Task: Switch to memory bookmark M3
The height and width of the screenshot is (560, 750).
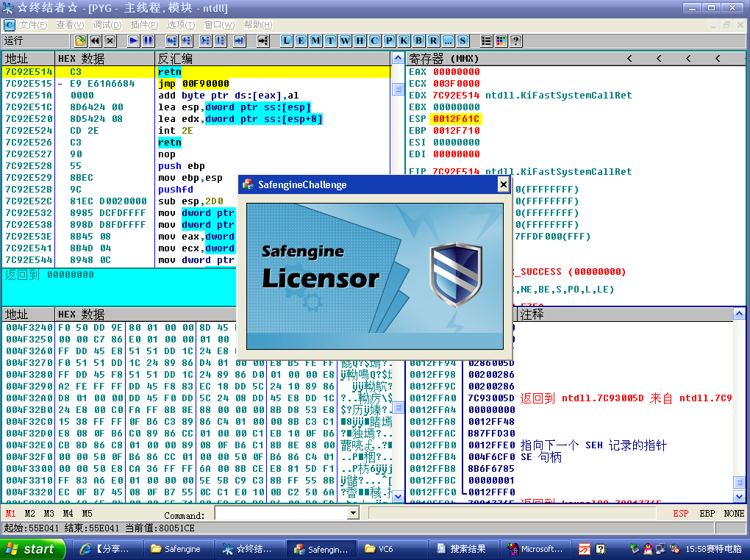Action: [x=49, y=514]
